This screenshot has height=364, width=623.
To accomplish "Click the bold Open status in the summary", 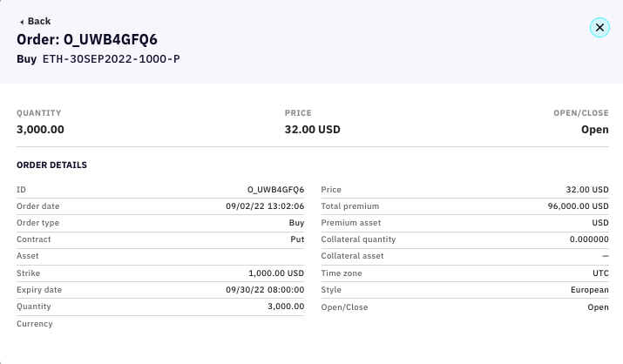I will point(594,130).
